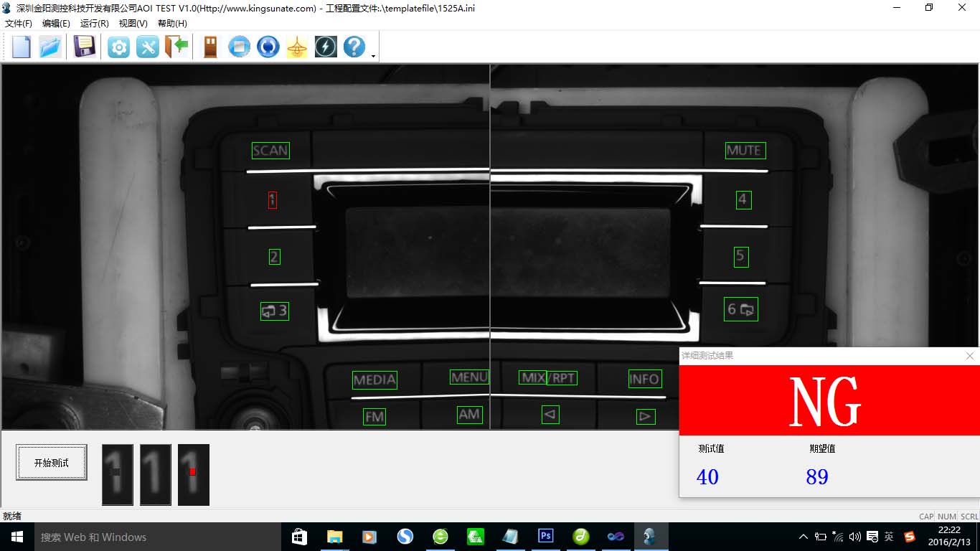Open the Windows Start menu
The image size is (980, 551).
pos(17,537)
